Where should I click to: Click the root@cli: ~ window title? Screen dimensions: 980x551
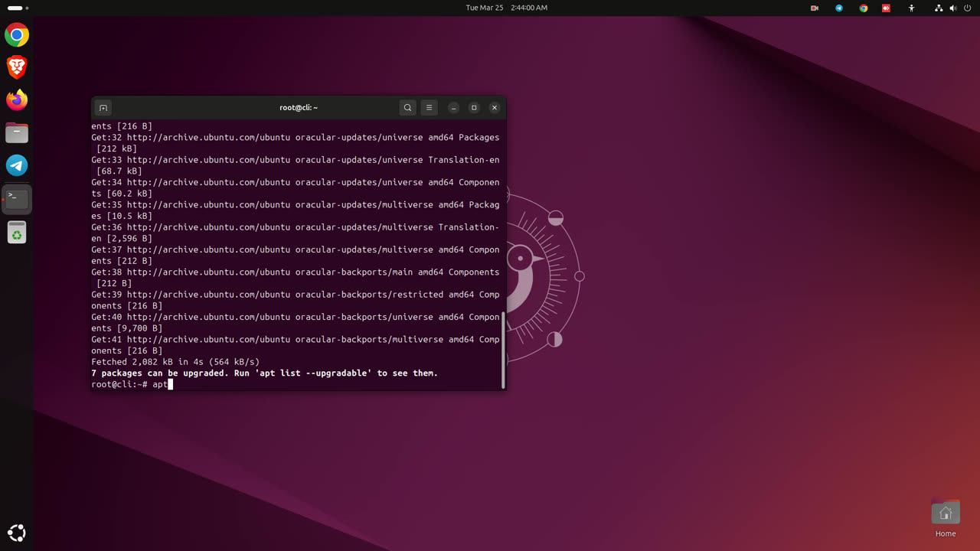(299, 108)
